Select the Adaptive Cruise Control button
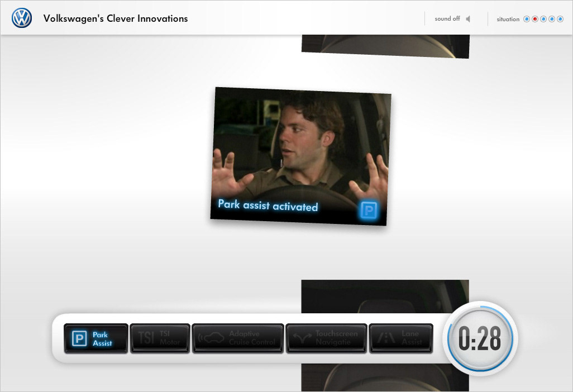Screen dimensions: 573x392 [237, 338]
